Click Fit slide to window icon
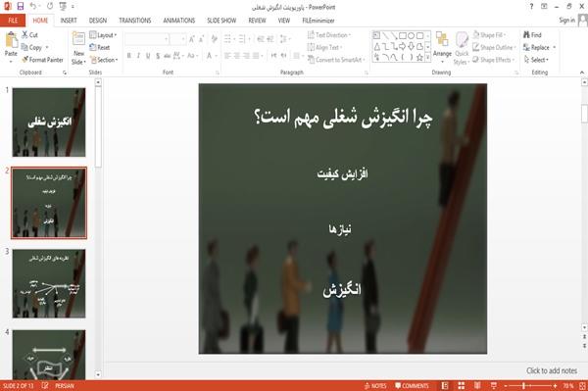Image resolution: width=588 pixels, height=391 pixels. pyautogui.click(x=582, y=386)
